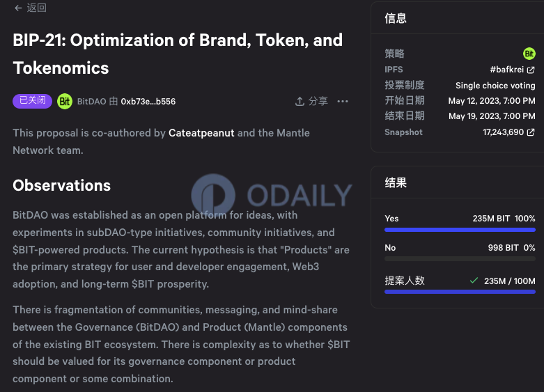Click the 返回 back text
Viewport: 544px width, 392px height.
37,8
